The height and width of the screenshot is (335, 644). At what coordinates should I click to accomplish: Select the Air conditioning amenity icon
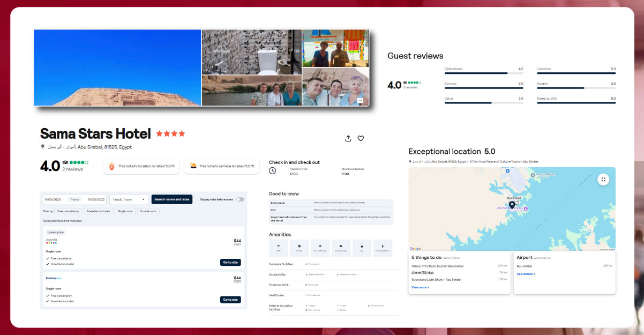click(320, 247)
